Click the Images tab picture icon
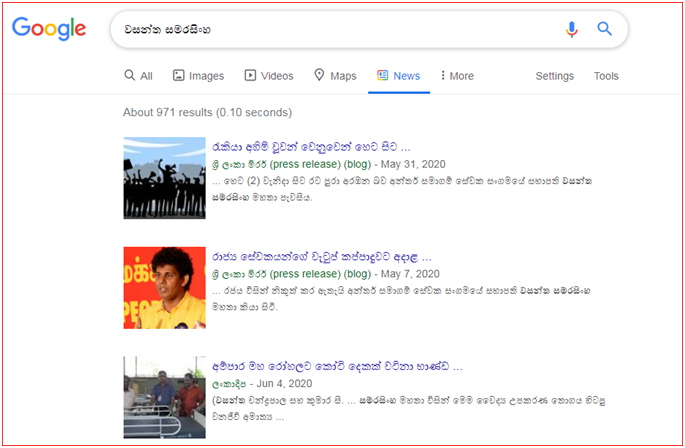685x448 pixels. click(x=179, y=76)
